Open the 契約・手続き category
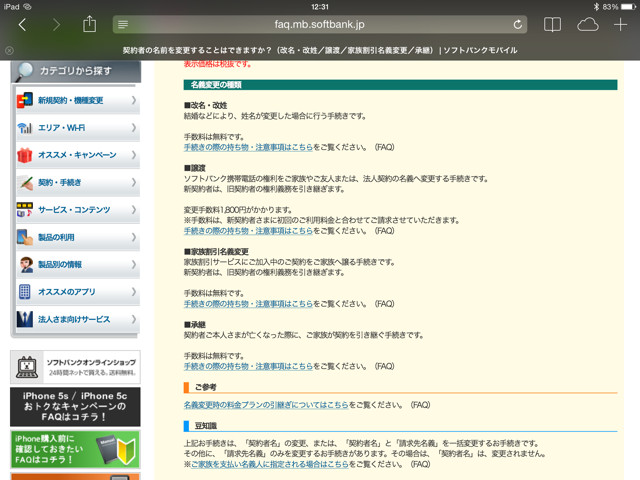640x480 pixels. tap(78, 182)
